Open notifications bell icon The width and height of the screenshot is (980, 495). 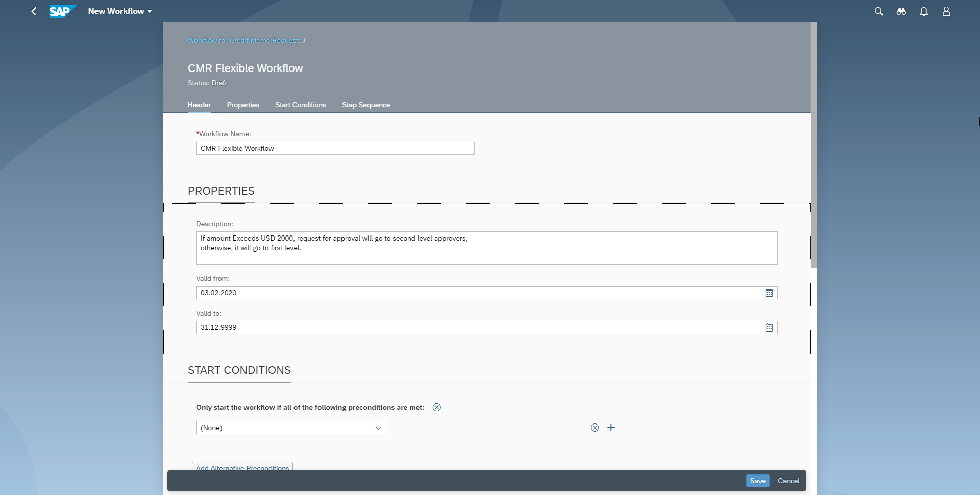[x=924, y=11]
